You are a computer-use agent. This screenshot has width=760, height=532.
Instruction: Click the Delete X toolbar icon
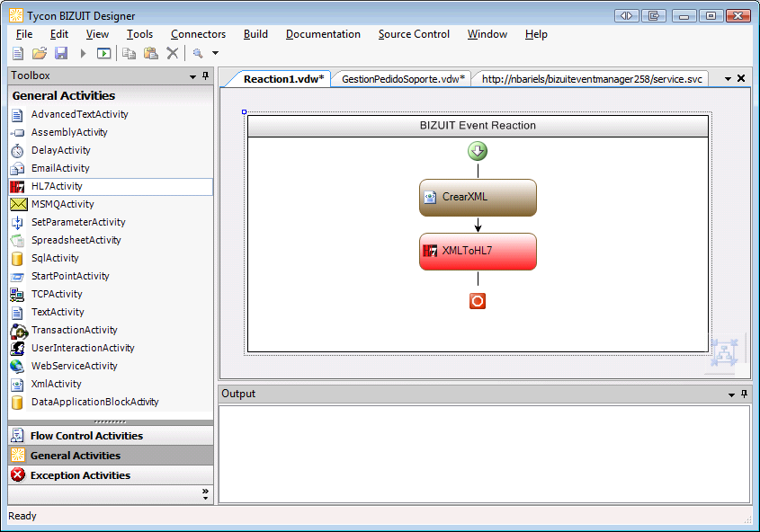pos(173,53)
